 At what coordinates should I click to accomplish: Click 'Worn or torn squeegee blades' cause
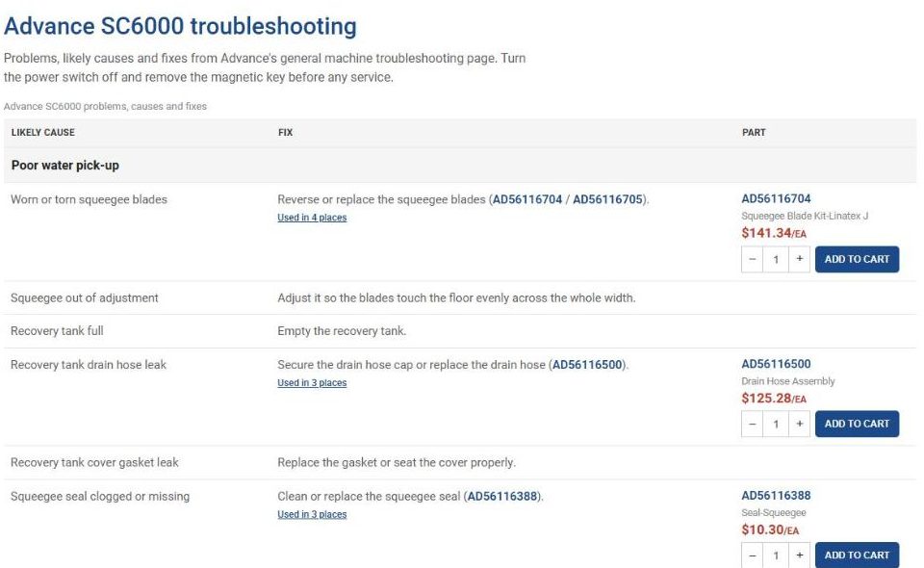[x=89, y=199]
